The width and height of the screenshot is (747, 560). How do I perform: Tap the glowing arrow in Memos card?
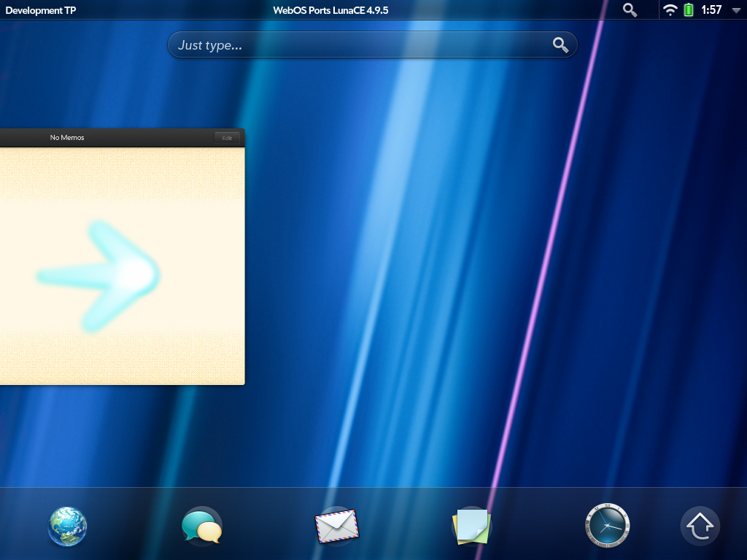(102, 276)
